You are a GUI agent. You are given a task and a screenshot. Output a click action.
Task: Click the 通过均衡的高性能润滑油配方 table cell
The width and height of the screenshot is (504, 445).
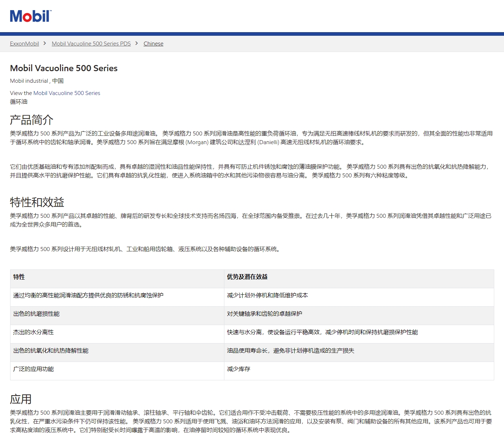point(117,297)
